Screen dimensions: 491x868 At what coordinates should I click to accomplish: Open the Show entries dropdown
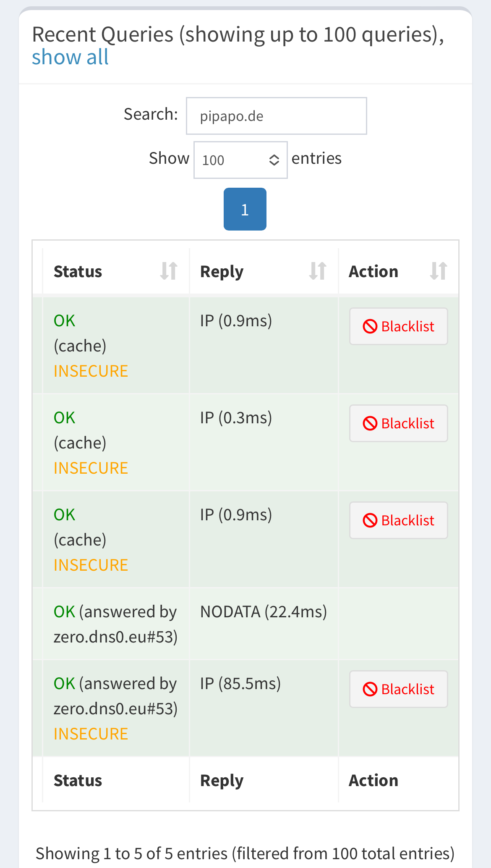[240, 160]
